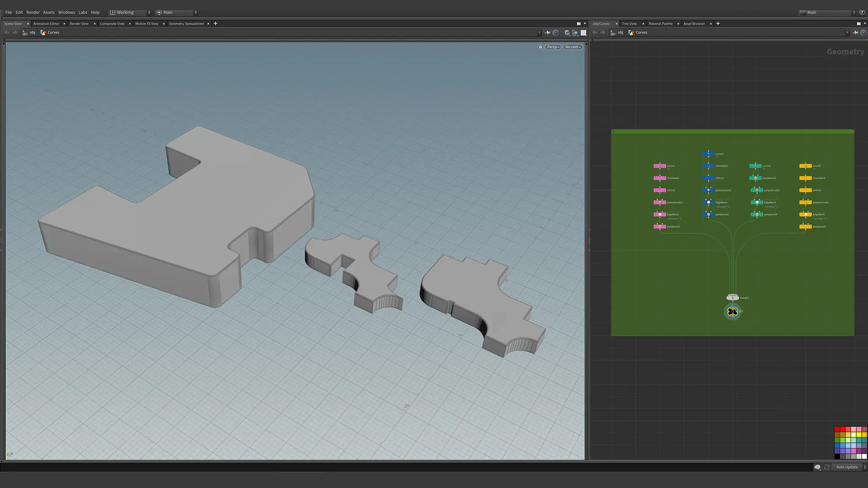Select the EdgeBev2 node

tap(708, 202)
